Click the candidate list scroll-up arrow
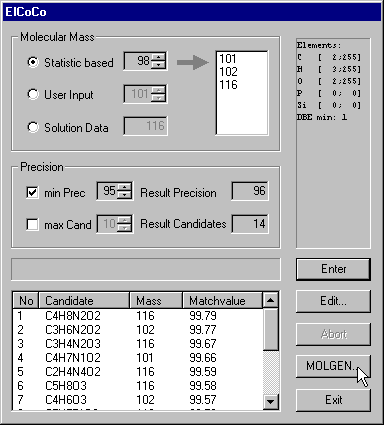The width and height of the screenshot is (384, 425). tap(270, 300)
